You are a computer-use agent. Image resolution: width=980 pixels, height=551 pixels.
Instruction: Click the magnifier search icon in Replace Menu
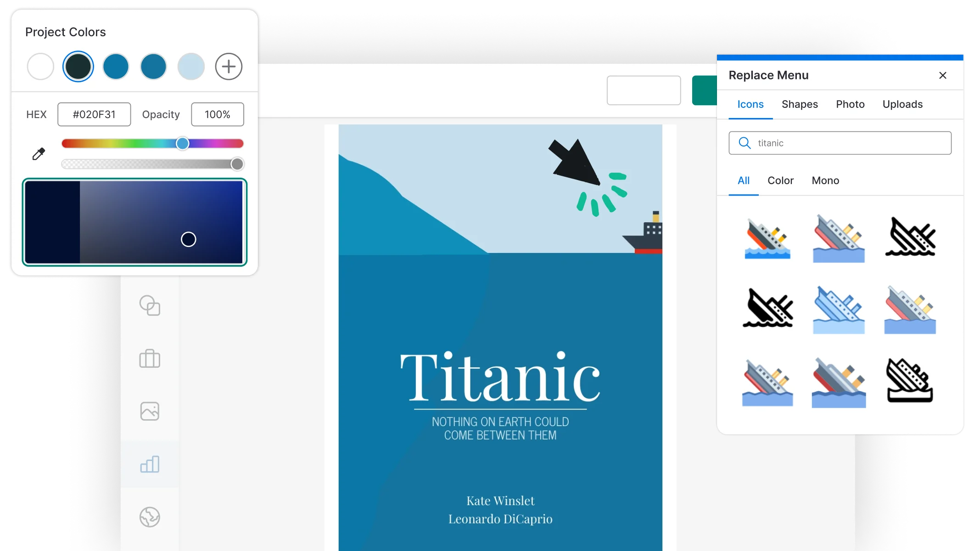tap(745, 143)
